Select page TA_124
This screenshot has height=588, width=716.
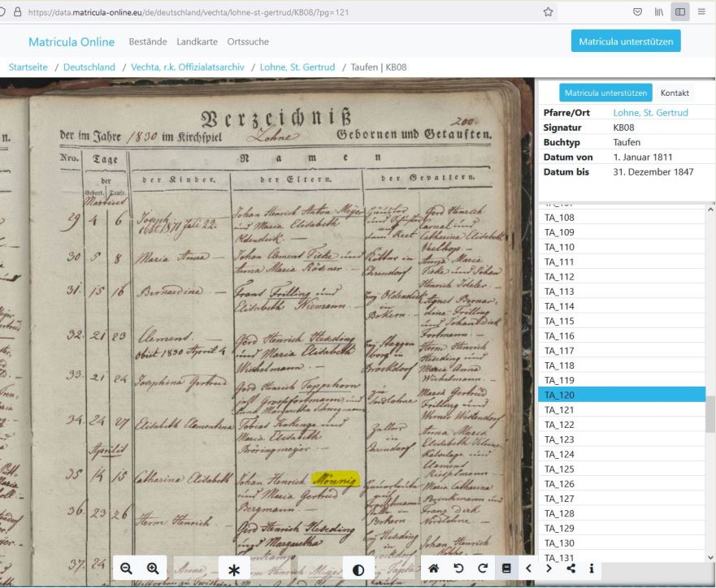point(622,454)
